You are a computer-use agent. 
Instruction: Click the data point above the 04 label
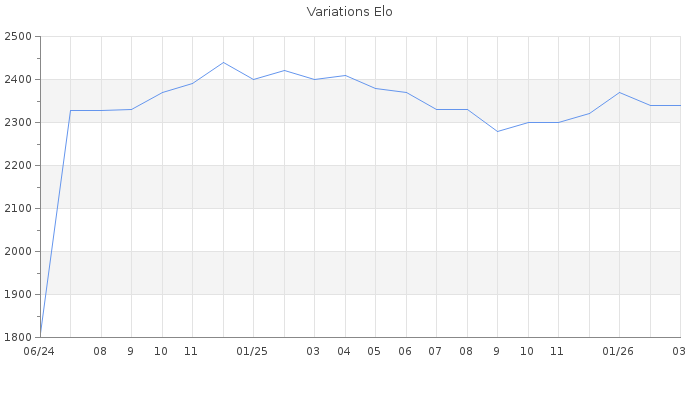345,75
